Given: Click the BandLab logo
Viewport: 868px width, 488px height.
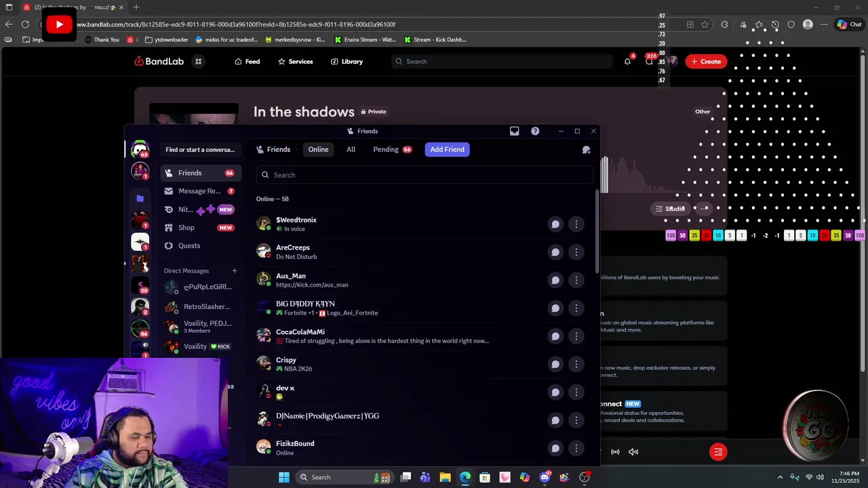Looking at the screenshot, I should 159,62.
